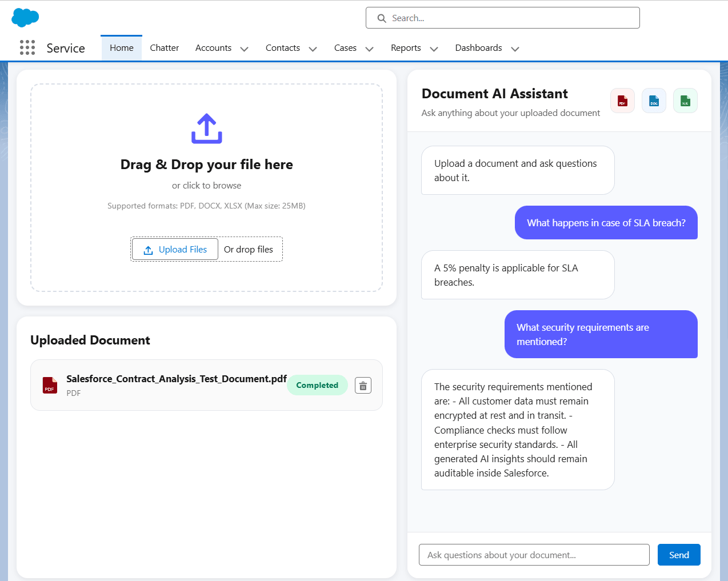The height and width of the screenshot is (581, 728).
Task: Expand the Accounts tab dropdown chevron
Action: click(245, 49)
